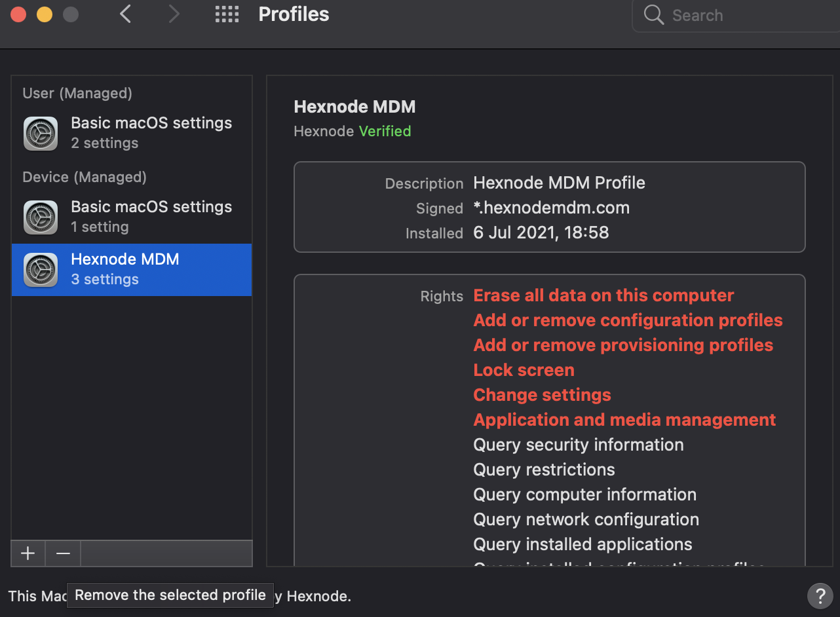This screenshot has height=617, width=840.
Task: Click the 'Hexnode MDM Profile' description value
Action: point(559,183)
